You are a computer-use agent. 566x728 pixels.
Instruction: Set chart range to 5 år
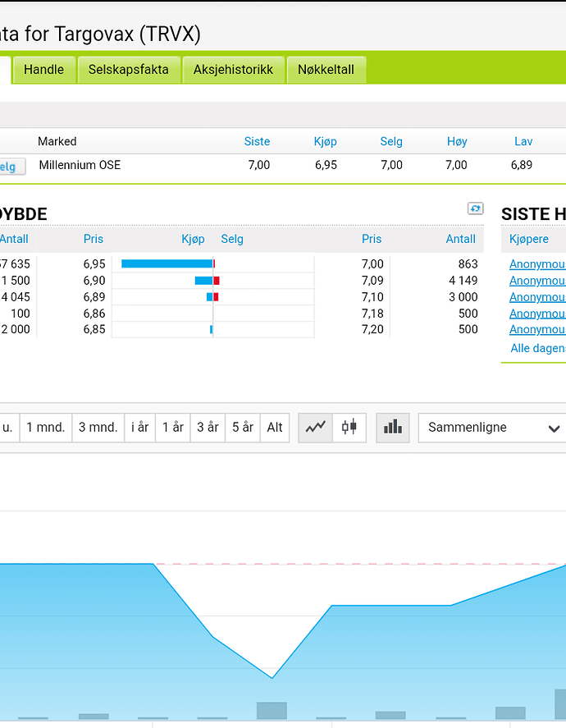[x=242, y=428]
